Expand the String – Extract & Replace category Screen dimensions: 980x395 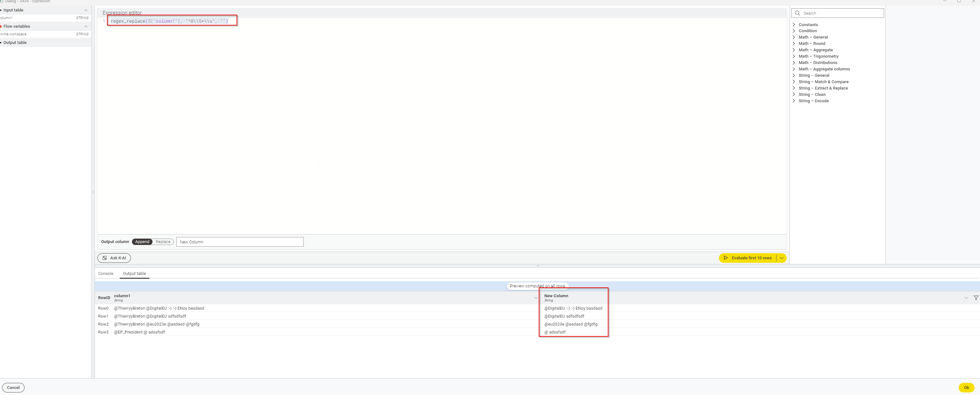pyautogui.click(x=794, y=88)
